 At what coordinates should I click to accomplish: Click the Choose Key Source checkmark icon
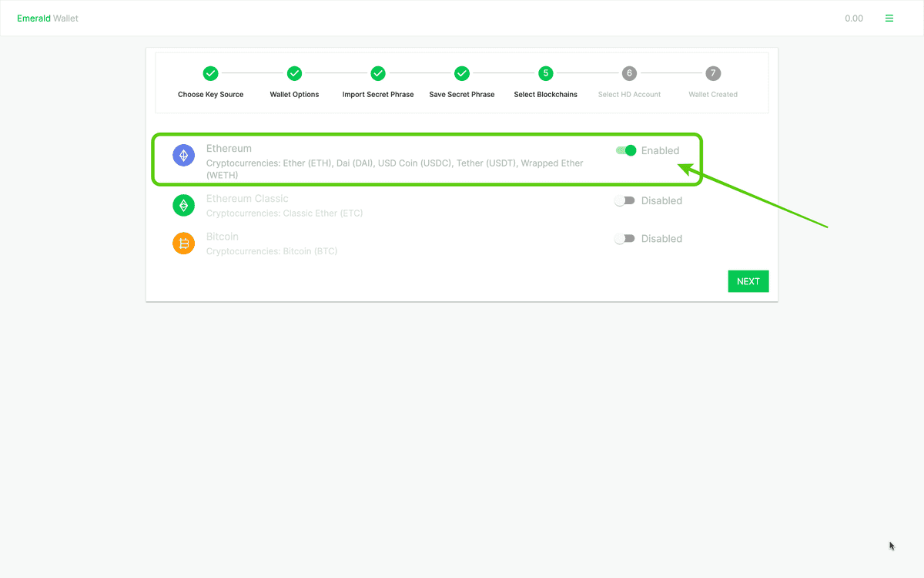[x=210, y=73]
